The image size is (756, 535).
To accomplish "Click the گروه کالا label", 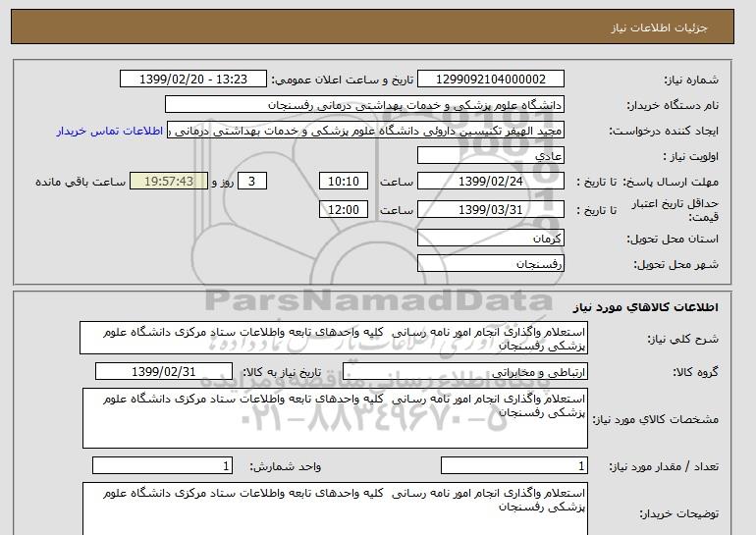I will pyautogui.click(x=695, y=372).
